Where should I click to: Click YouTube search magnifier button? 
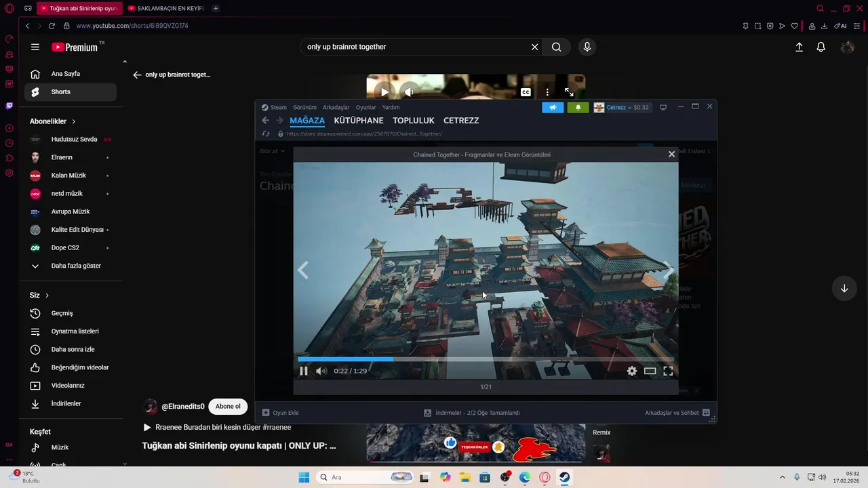click(556, 47)
